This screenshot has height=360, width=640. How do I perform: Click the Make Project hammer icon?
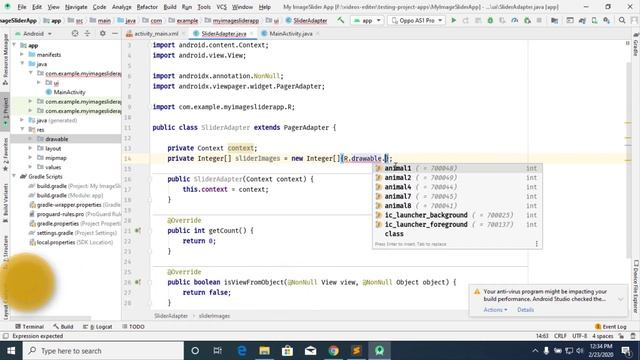coord(341,20)
